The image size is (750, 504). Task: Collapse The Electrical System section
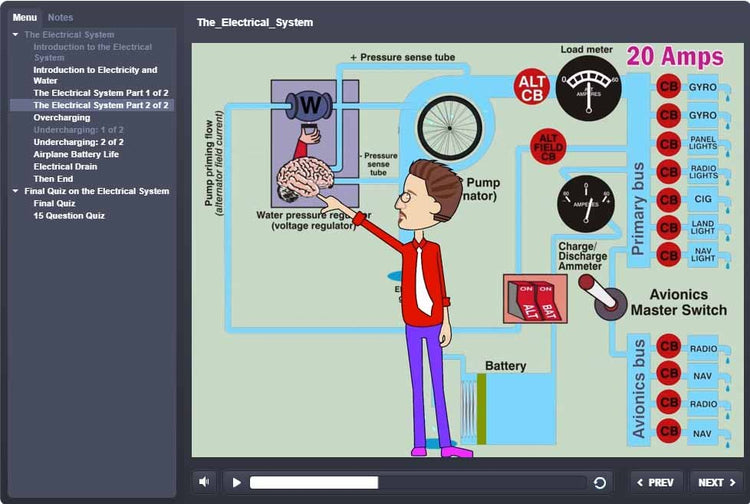[15, 35]
